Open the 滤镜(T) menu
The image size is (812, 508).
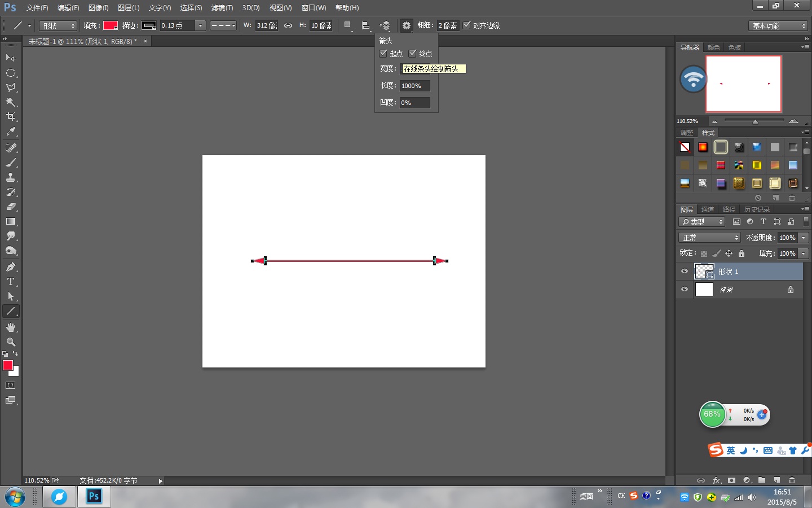(x=222, y=8)
